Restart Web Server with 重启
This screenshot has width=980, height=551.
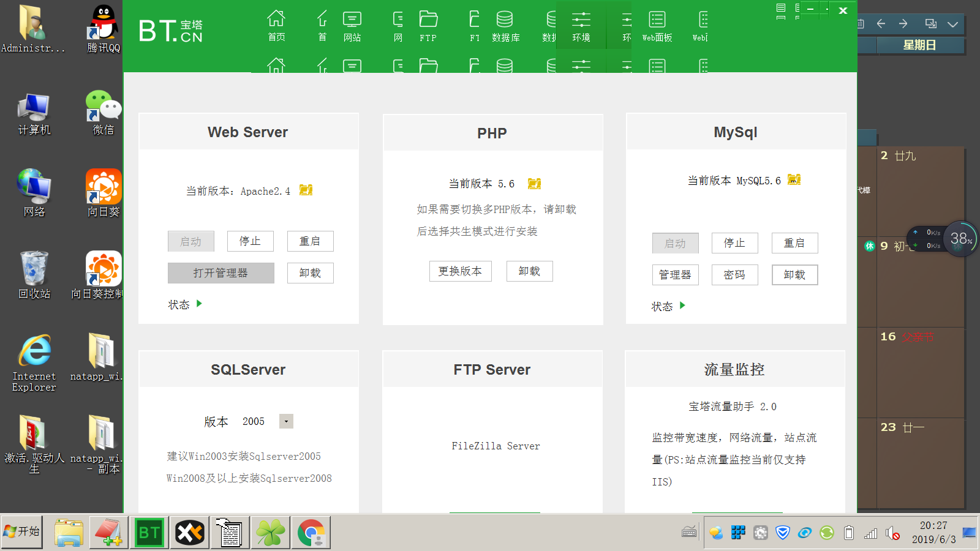click(x=310, y=241)
